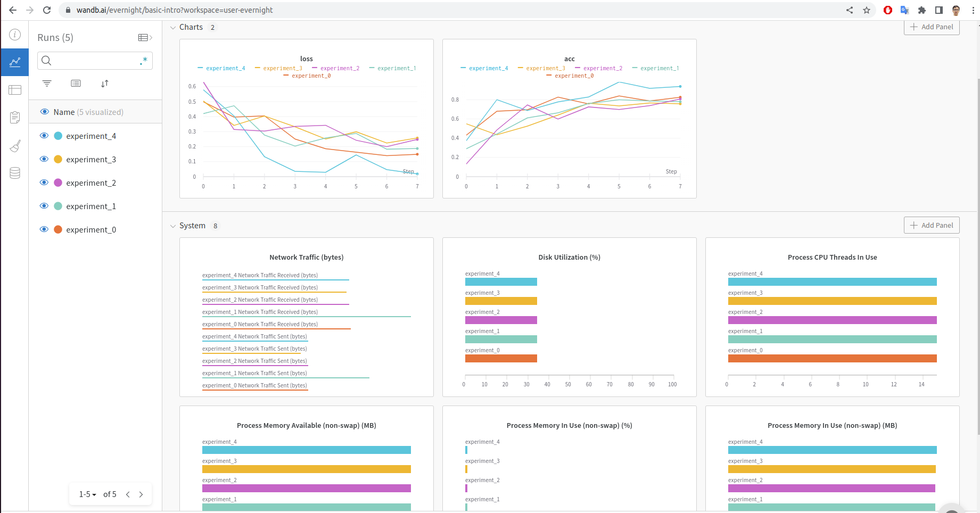This screenshot has width=980, height=513.
Task: Open the artifacts database sidebar icon
Action: pyautogui.click(x=15, y=173)
